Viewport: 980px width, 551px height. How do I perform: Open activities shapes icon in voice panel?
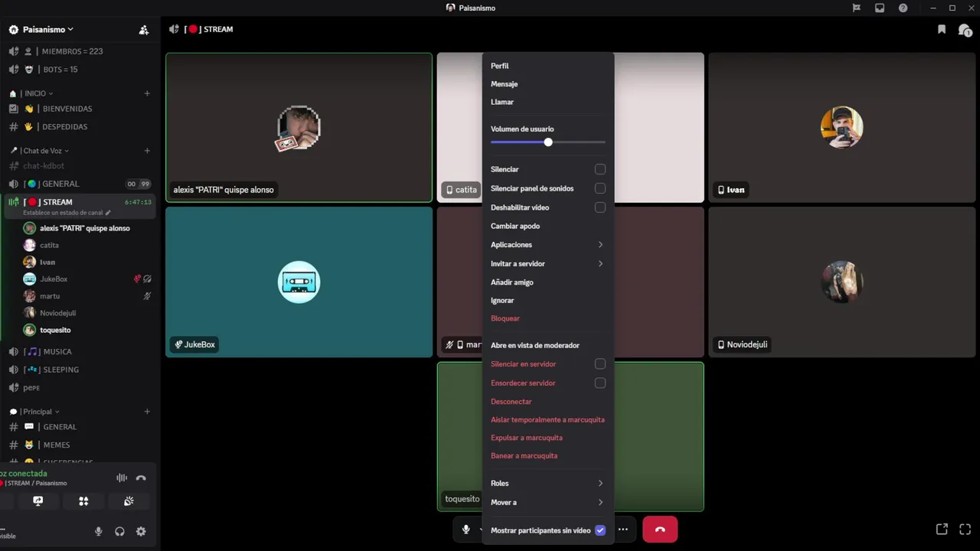tap(83, 501)
